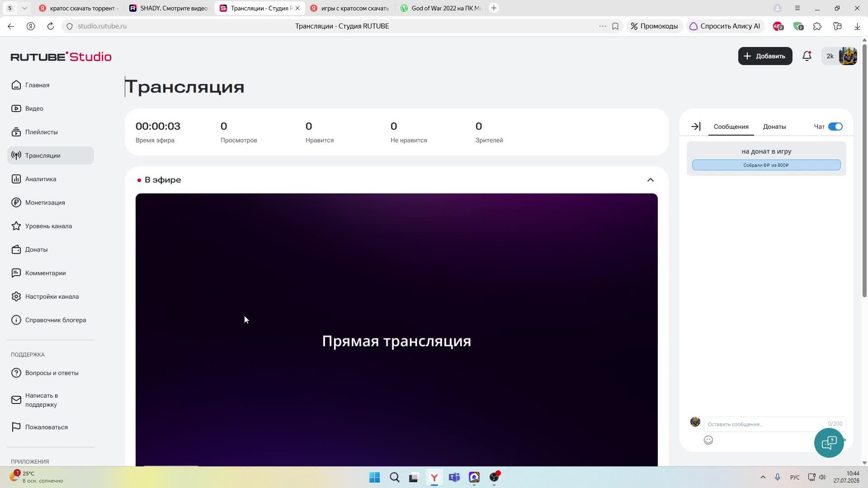Viewport: 868px width, 488px height.
Task: Click the RUTUBE Studio logo
Action: (x=61, y=56)
